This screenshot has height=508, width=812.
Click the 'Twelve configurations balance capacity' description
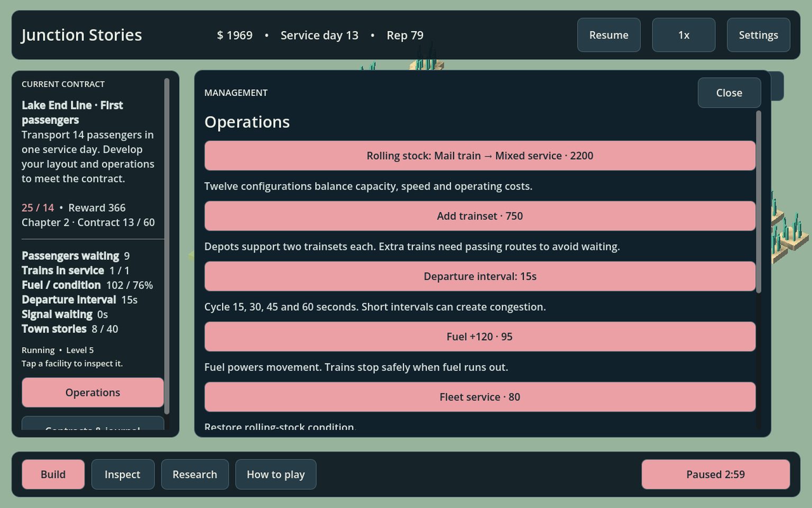(x=368, y=186)
